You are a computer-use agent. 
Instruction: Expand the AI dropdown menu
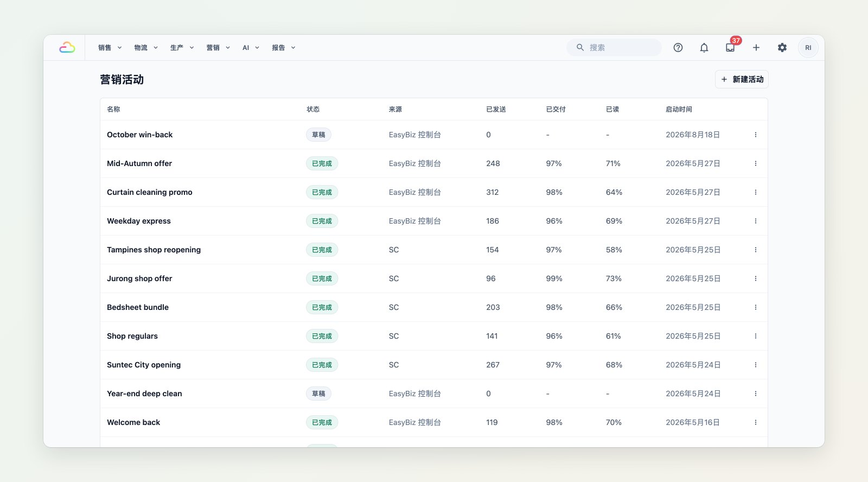tap(251, 48)
